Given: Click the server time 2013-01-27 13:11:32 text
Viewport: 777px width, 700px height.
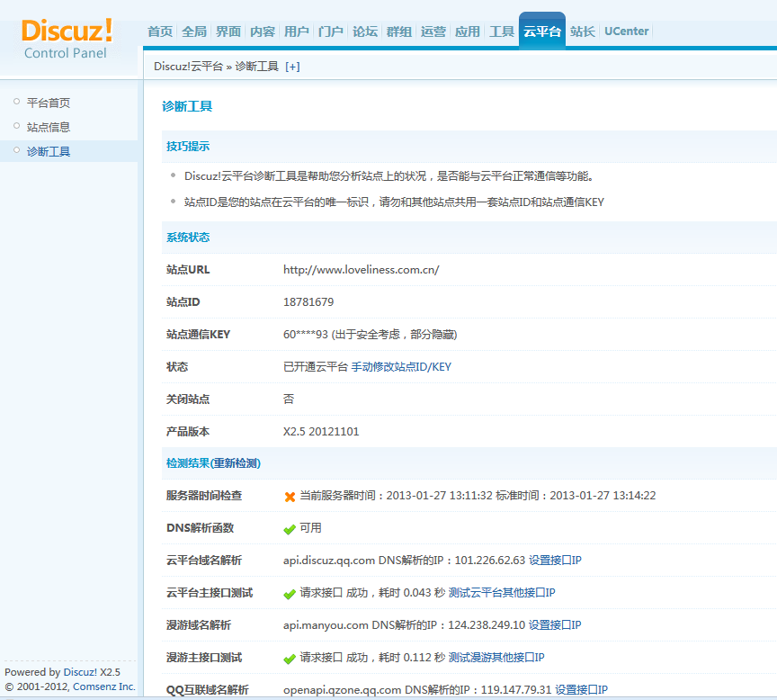Looking at the screenshot, I should click(439, 496).
